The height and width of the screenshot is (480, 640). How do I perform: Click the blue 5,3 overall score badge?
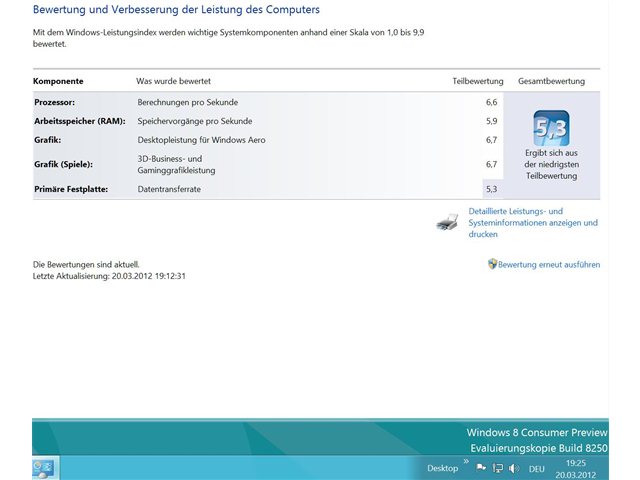[551, 128]
